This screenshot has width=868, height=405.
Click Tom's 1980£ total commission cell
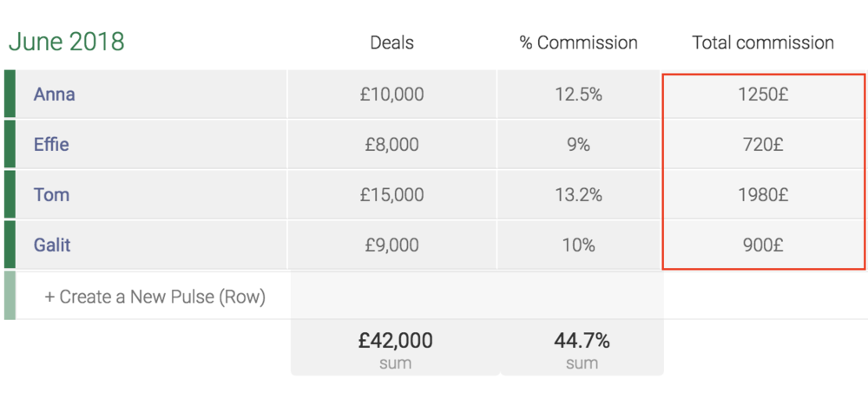[x=763, y=195]
